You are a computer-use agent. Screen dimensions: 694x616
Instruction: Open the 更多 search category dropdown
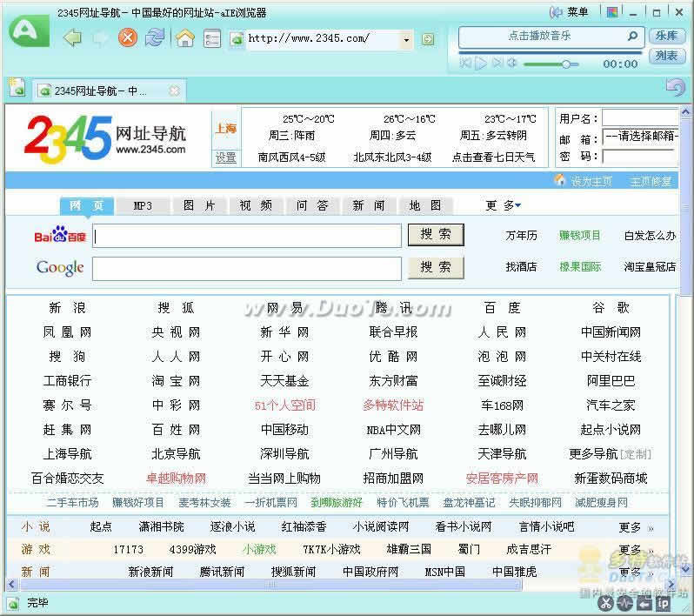tap(504, 206)
